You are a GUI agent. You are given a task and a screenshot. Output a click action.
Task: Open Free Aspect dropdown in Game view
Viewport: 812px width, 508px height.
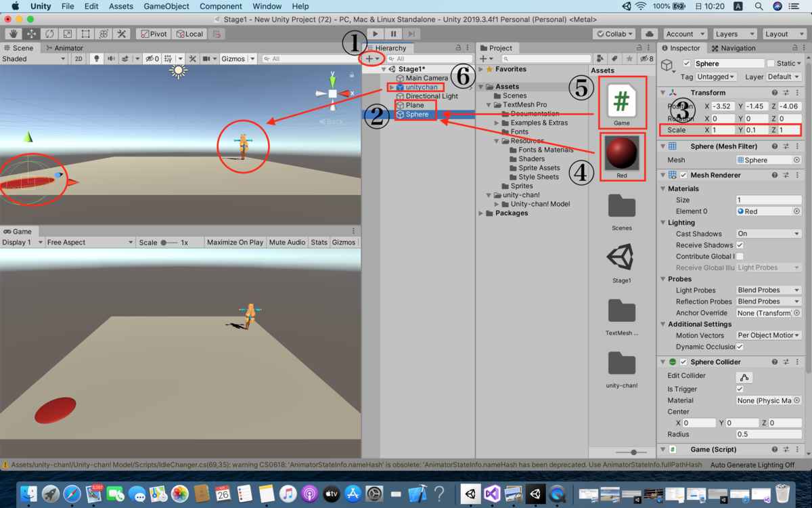(90, 242)
